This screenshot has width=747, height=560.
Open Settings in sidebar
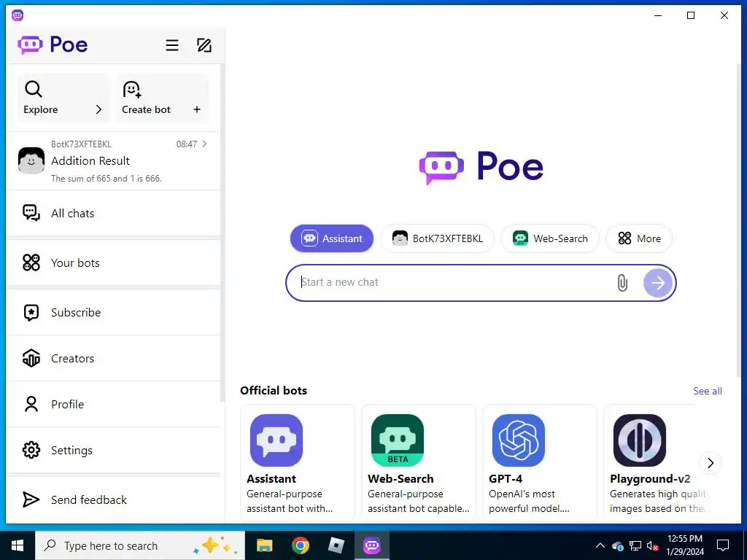tap(113, 450)
